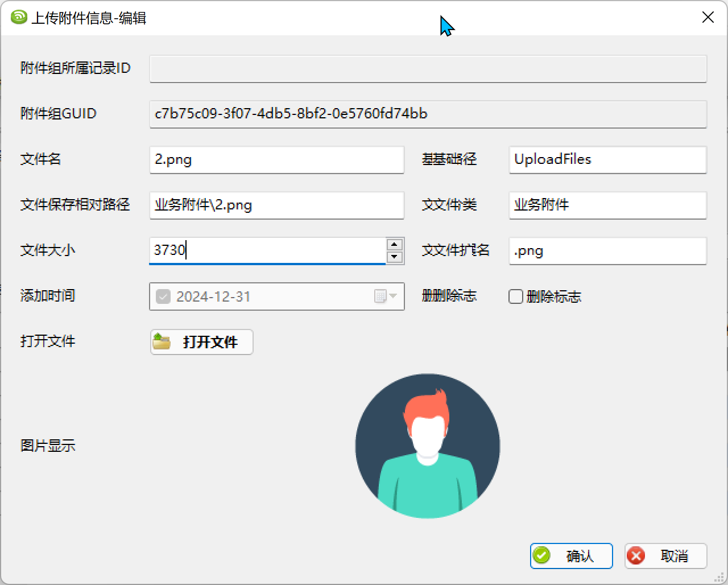This screenshot has width=728, height=585.
Task: Focus the 附件组所属记录ID field
Action: coord(428,69)
